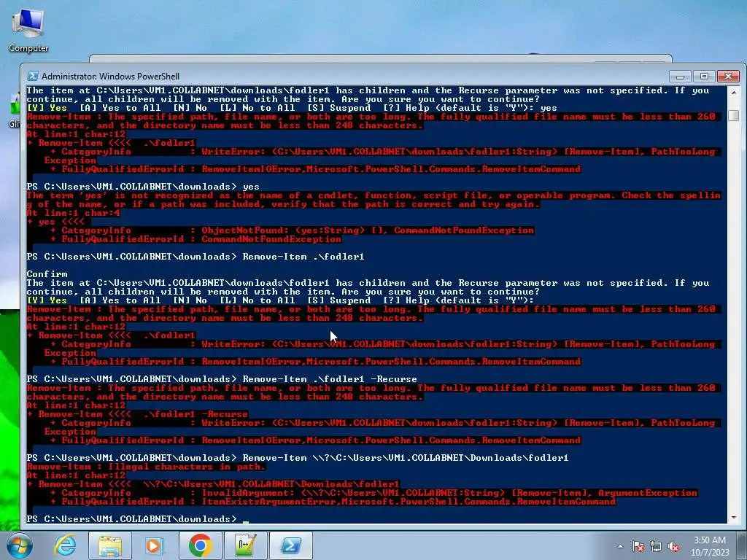The image size is (747, 560).
Task: Close the PowerShell window
Action: pyautogui.click(x=729, y=76)
